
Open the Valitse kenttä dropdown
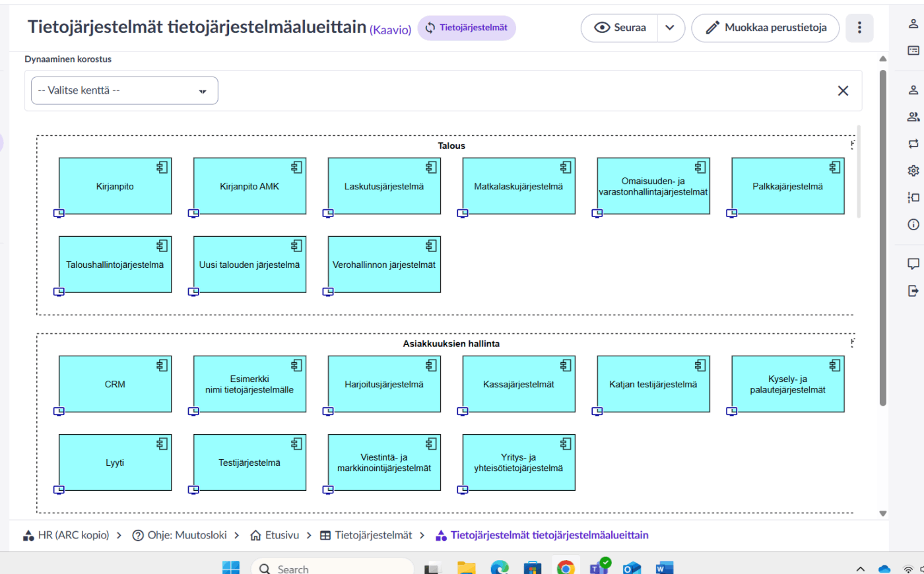125,90
